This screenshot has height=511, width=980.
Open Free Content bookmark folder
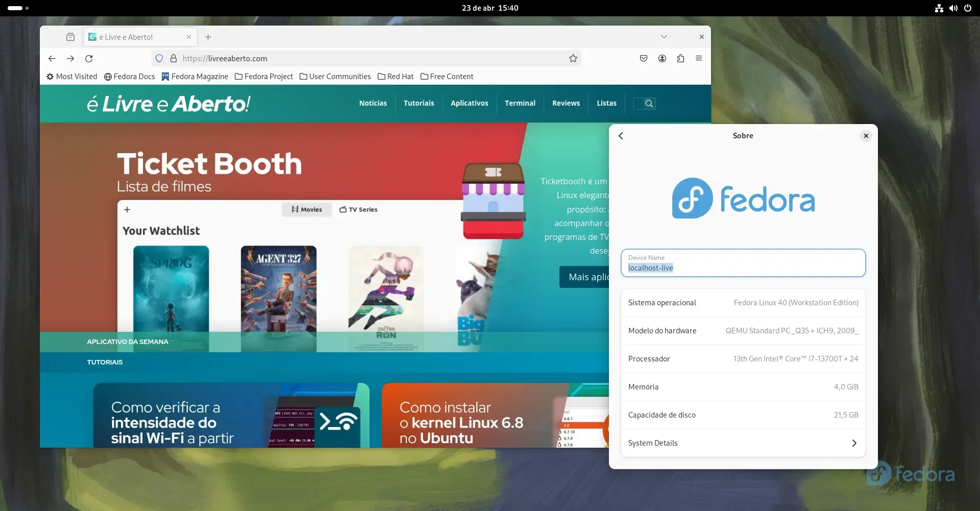[447, 77]
